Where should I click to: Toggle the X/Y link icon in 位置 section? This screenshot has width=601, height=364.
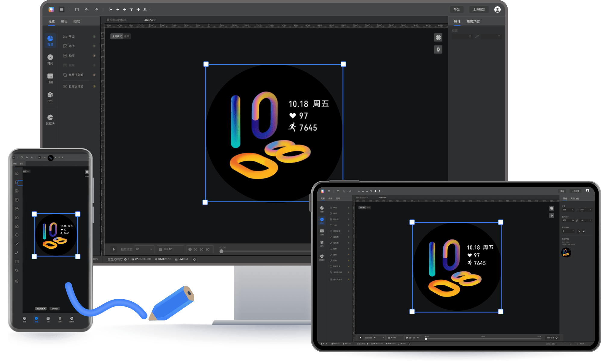pyautogui.click(x=477, y=36)
